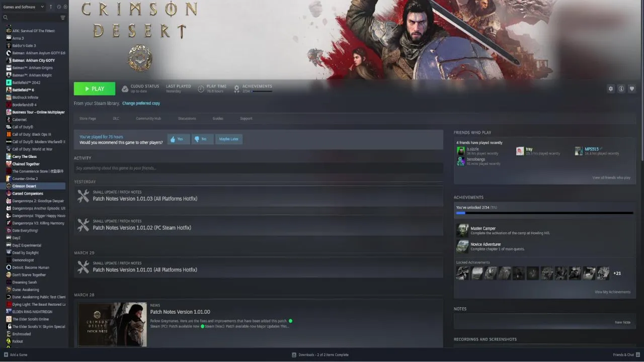
Task: Open library filter options icon
Action: tap(63, 18)
